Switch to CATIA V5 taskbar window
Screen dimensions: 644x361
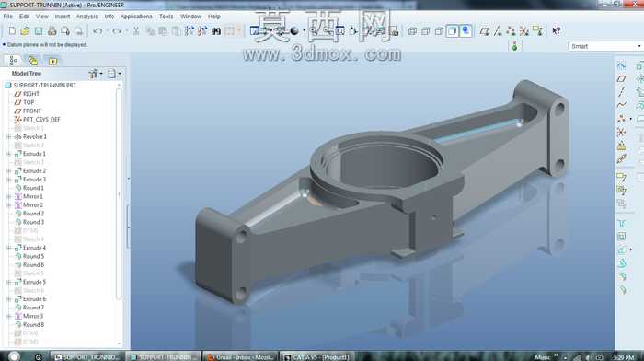point(317,356)
